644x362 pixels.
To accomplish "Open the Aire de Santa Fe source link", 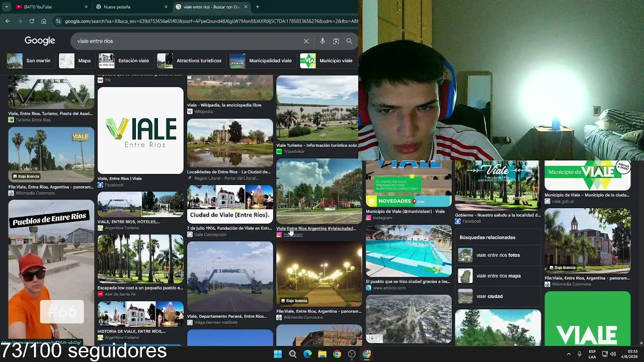I will pyautogui.click(x=120, y=294).
